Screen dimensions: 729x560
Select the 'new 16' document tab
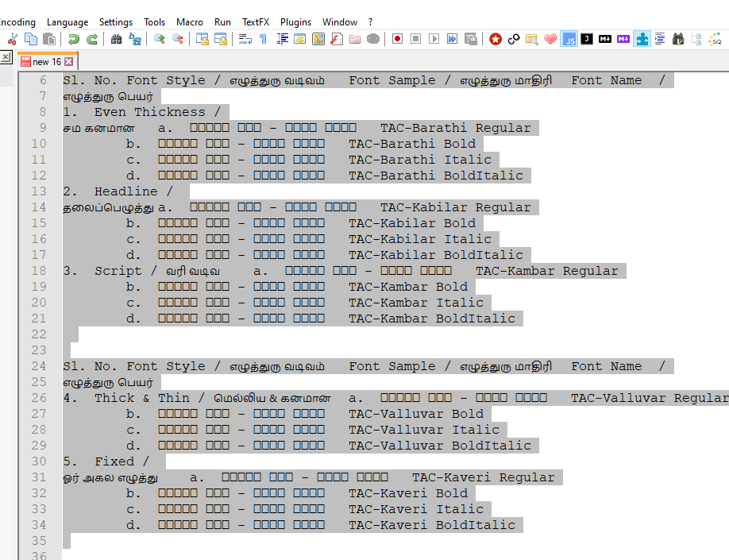(x=46, y=61)
